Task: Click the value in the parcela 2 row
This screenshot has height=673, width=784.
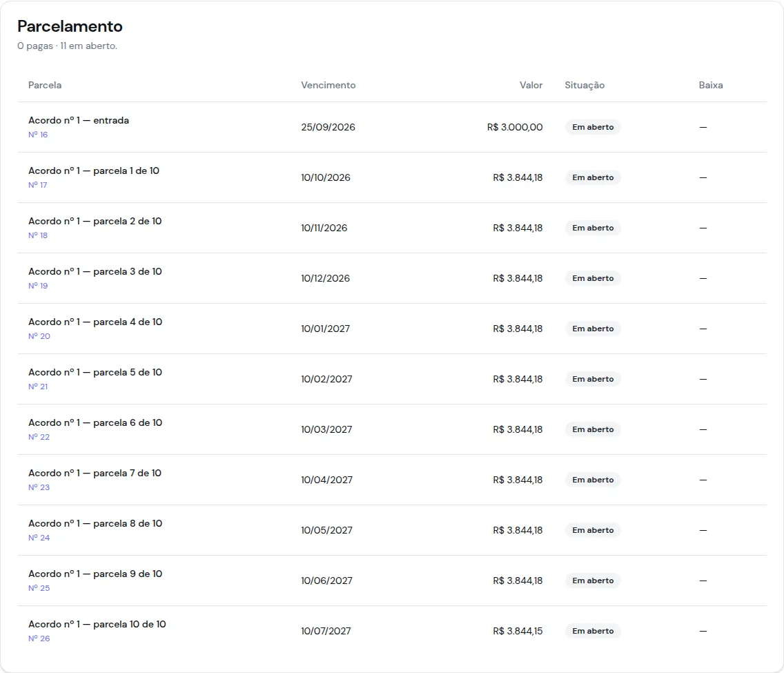Action: click(x=518, y=228)
